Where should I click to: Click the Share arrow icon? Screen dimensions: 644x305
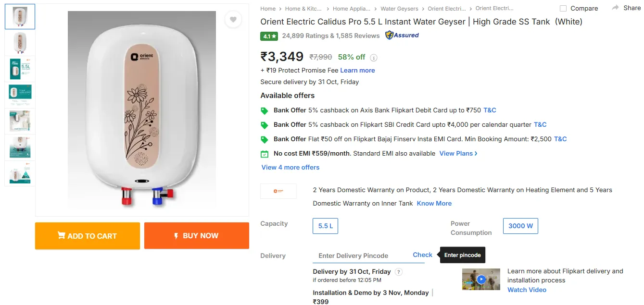pyautogui.click(x=615, y=8)
